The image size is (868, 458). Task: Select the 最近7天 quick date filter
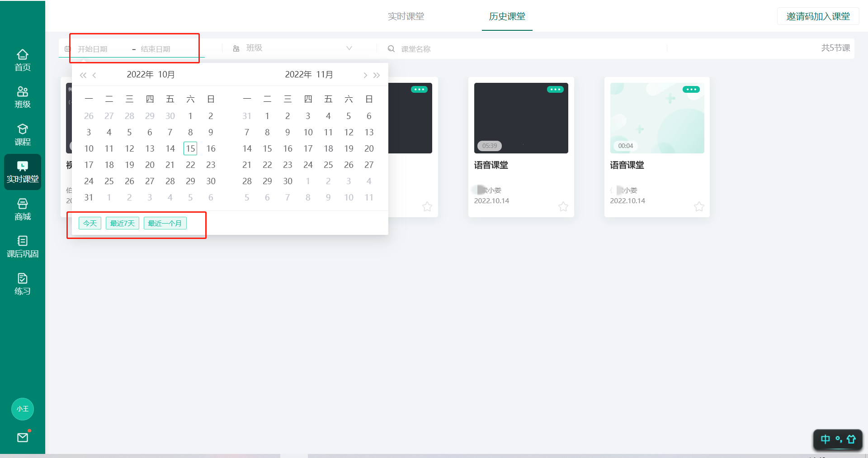click(122, 223)
